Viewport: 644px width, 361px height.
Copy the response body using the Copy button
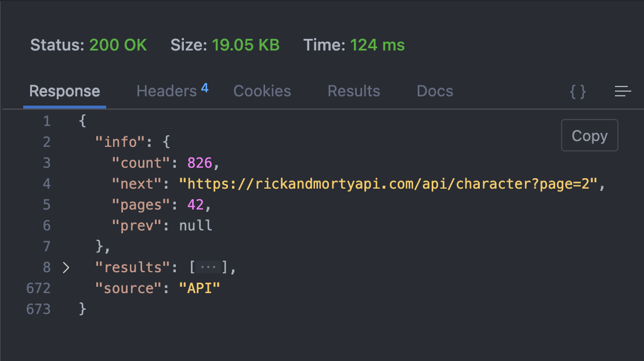pyautogui.click(x=589, y=135)
